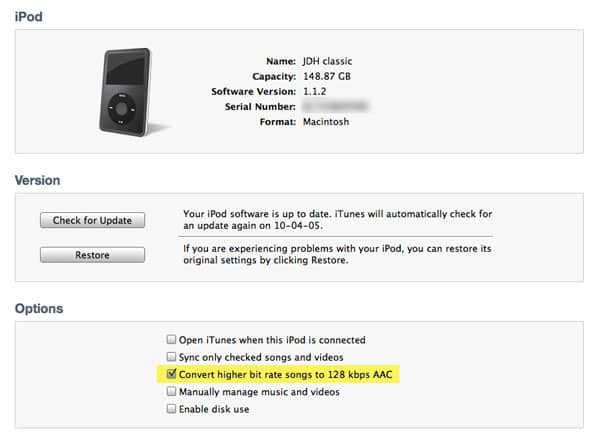Image resolution: width=600 pixels, height=441 pixels.
Task: Enable Open iTunes when this iPod is connected
Action: (x=171, y=340)
